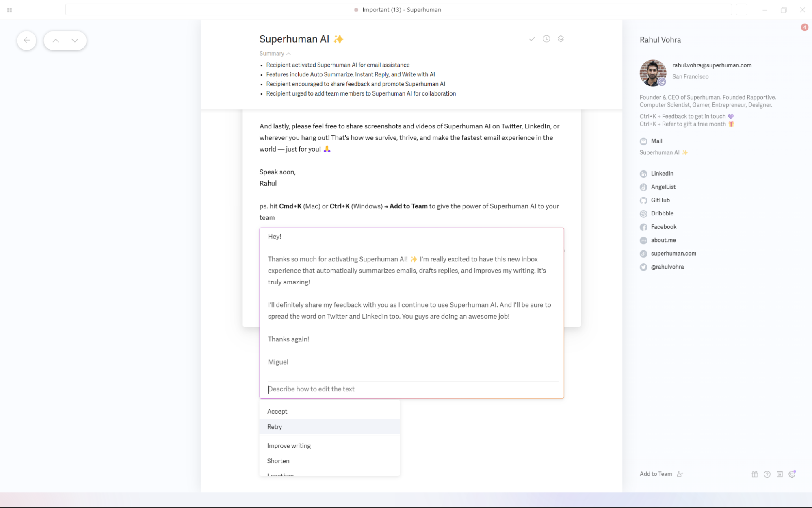Open the GitHub profile icon

coord(643,200)
